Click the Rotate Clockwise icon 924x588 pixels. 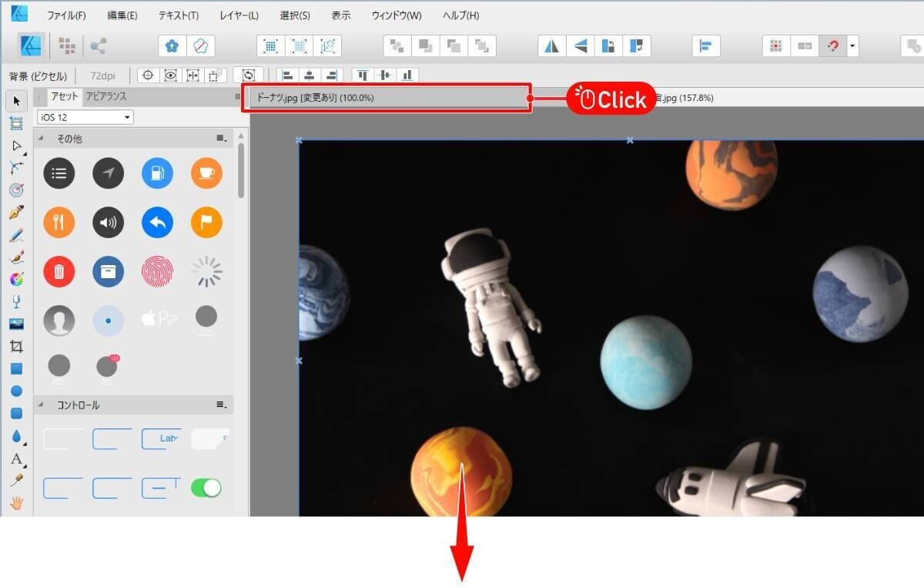point(637,46)
